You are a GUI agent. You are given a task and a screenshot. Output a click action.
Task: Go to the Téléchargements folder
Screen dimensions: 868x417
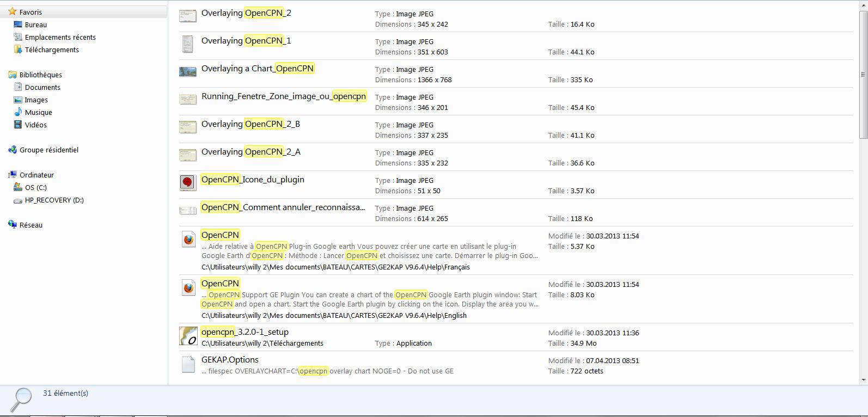[52, 50]
